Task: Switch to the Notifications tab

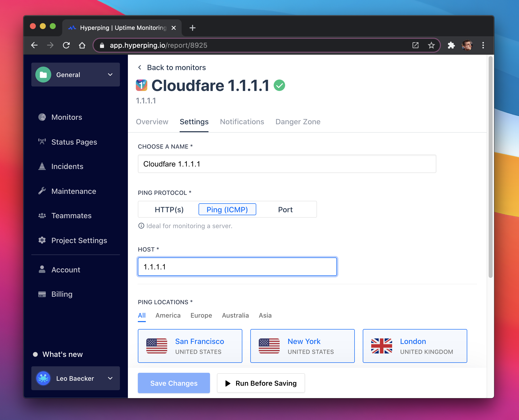Action: 242,122
